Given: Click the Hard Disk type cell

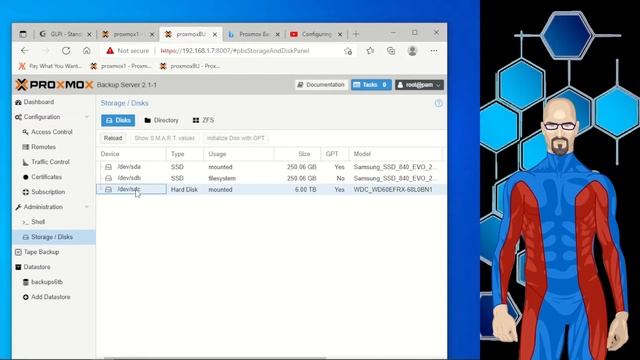Looking at the screenshot, I should 184,190.
